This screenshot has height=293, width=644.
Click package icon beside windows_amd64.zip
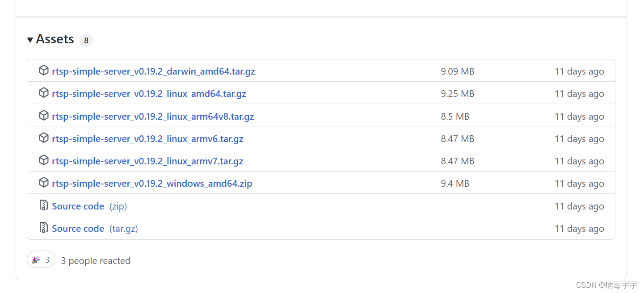tap(43, 183)
